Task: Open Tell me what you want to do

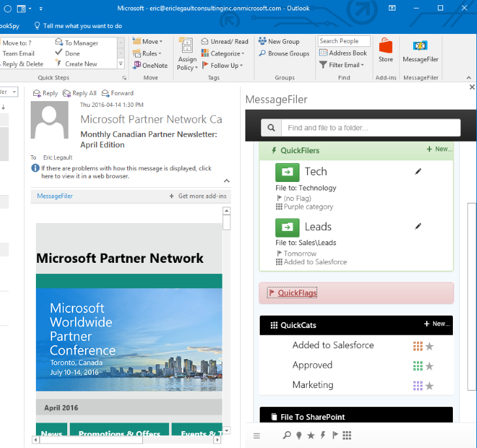Action: tap(82, 26)
